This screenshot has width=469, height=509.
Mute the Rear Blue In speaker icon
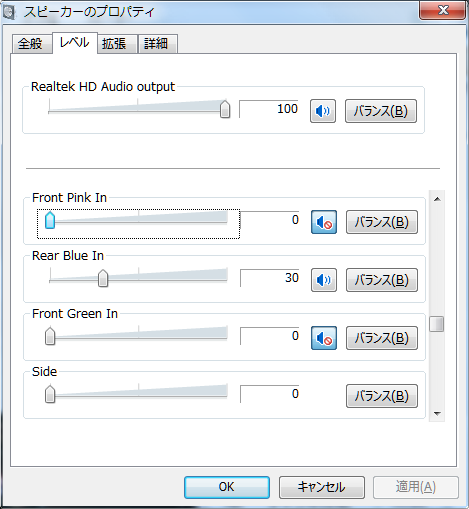tap(324, 280)
